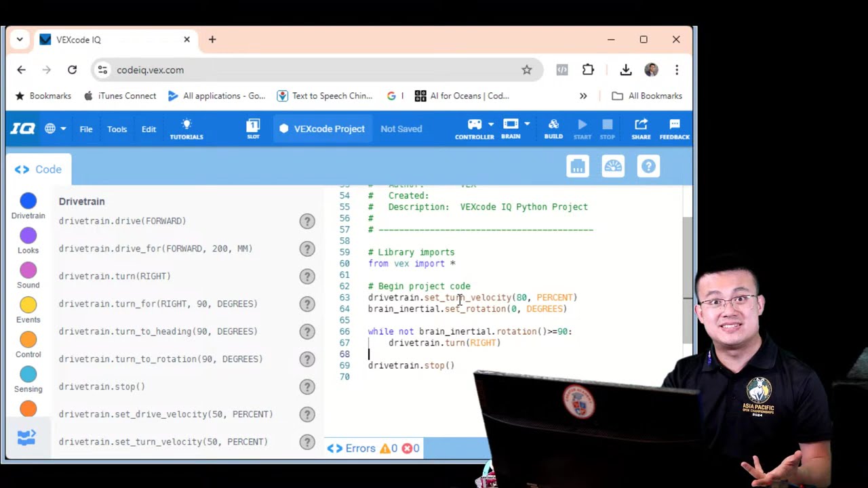
Task: Click the VEXcode IQ logo
Action: point(22,129)
